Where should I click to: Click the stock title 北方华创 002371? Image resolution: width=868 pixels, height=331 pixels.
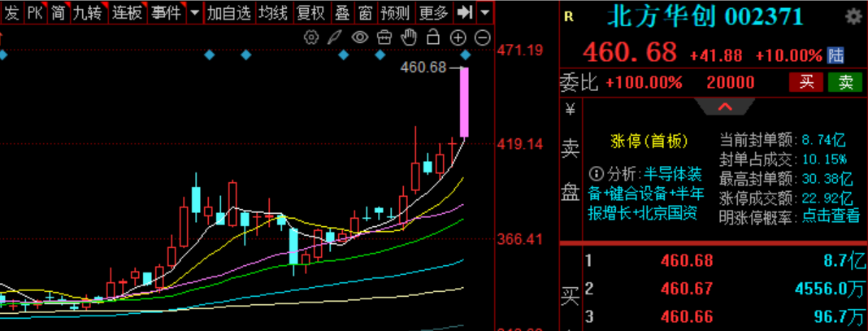click(705, 17)
